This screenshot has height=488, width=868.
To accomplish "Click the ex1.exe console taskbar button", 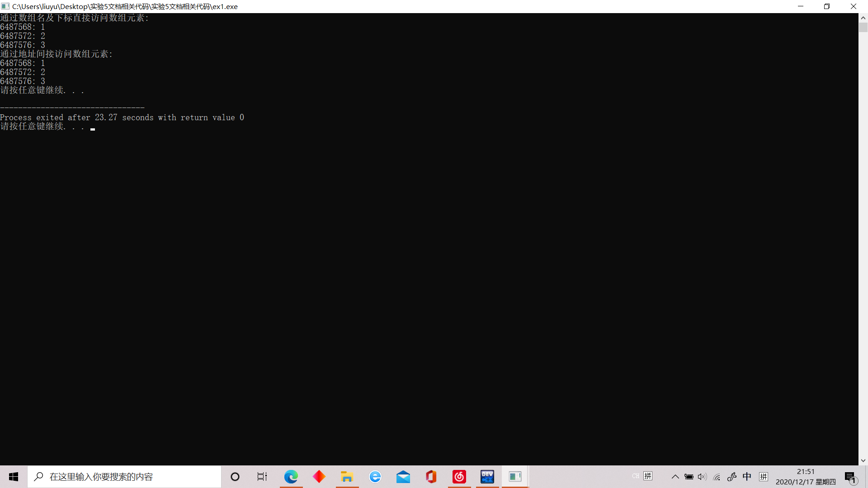I will click(x=515, y=477).
